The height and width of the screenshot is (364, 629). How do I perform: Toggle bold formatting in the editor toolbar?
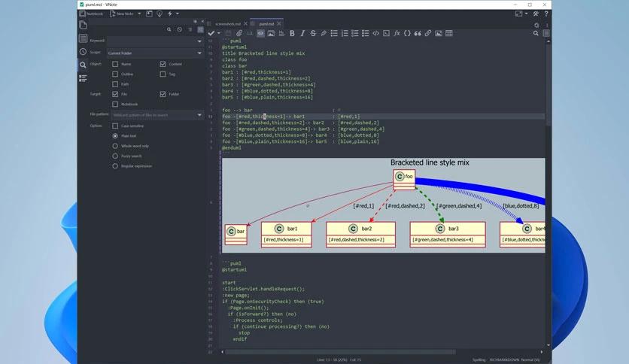click(x=292, y=33)
